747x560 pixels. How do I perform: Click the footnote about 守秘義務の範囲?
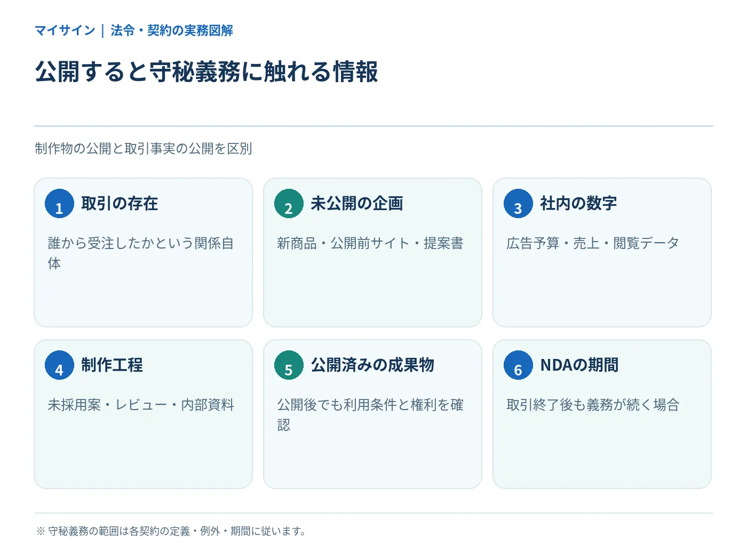(171, 531)
